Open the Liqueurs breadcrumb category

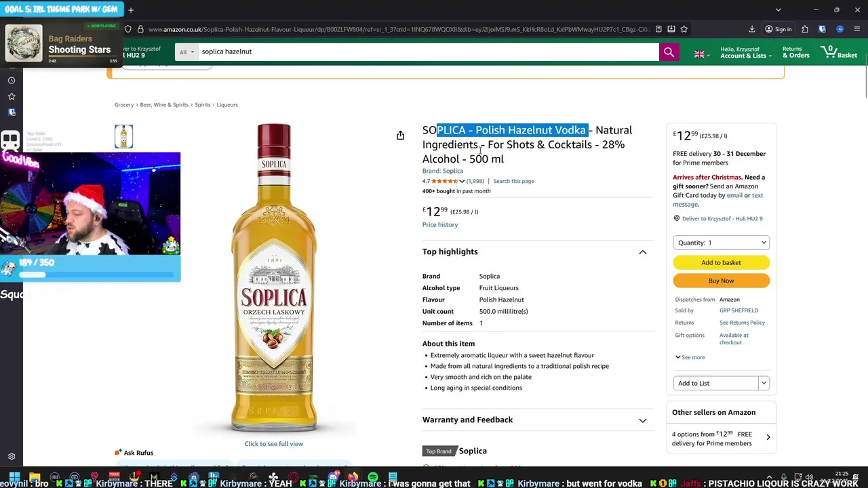coord(227,105)
